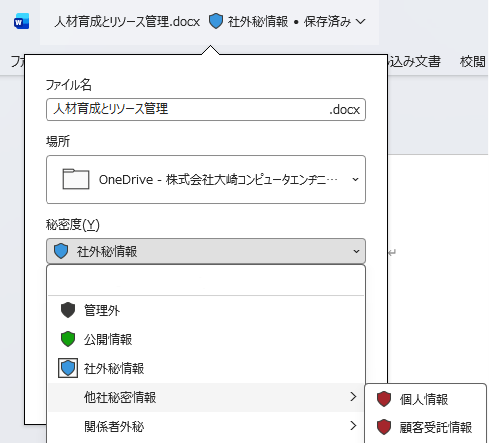Click the blue shield icon in title bar
Viewport: 489px width, 443px height.
point(216,21)
